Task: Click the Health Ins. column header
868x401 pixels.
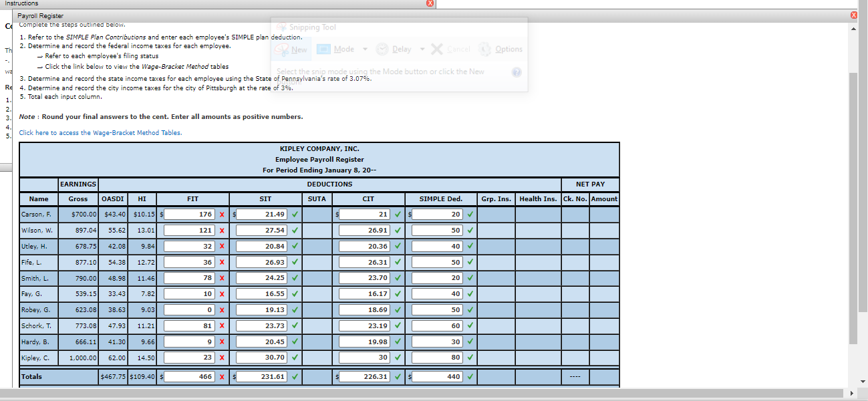Action: tap(538, 198)
